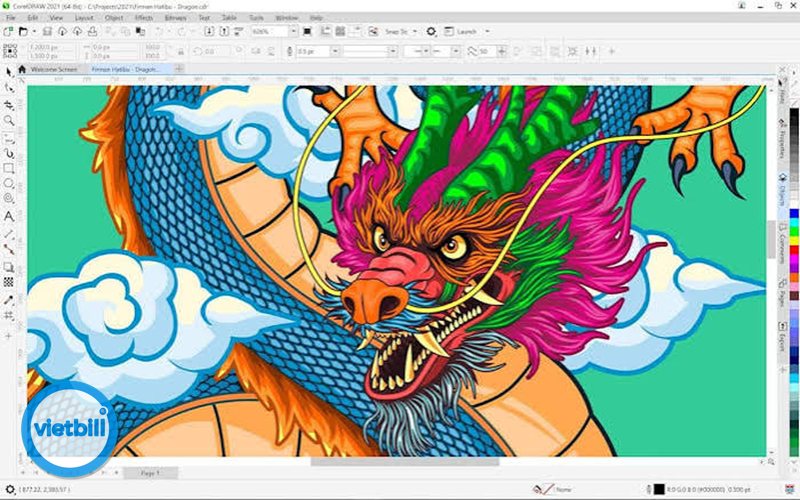Select the Transparency checkerboard tool

point(9,282)
